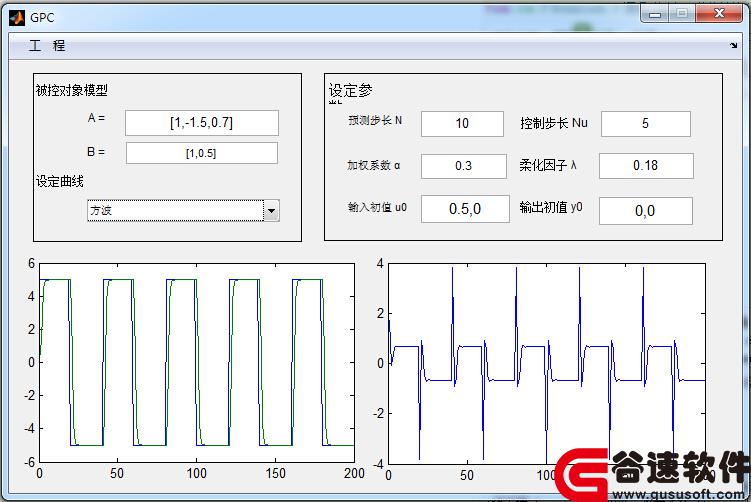Click inside the control signal plot

546,364
